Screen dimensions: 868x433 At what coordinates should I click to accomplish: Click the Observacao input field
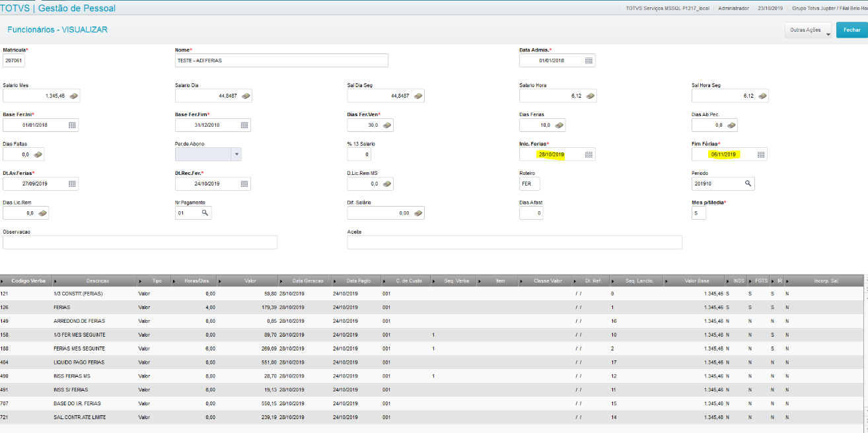click(140, 242)
